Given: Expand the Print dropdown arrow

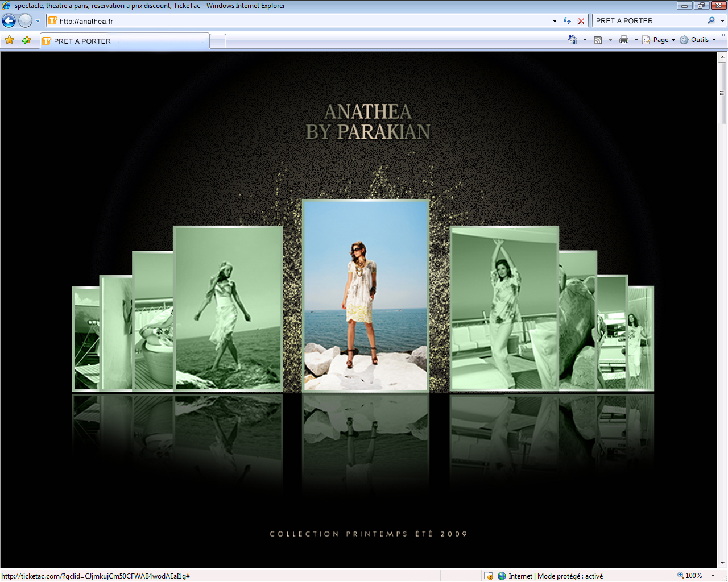Looking at the screenshot, I should [x=636, y=40].
